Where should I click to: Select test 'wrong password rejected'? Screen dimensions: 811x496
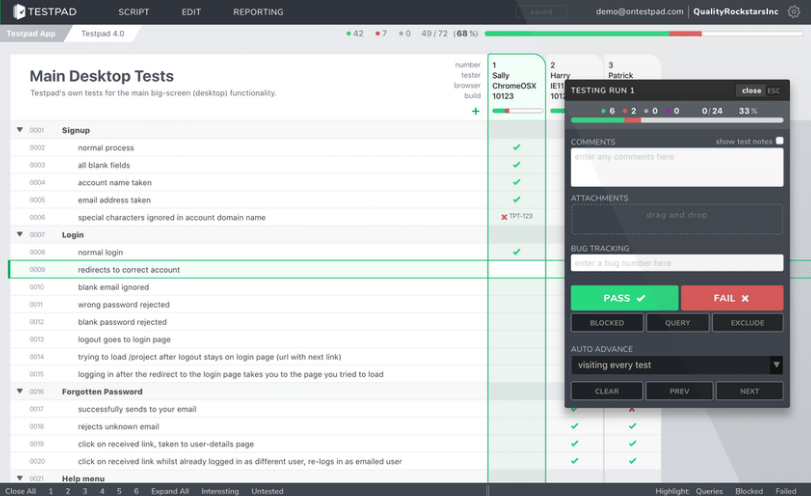pyautogui.click(x=124, y=305)
